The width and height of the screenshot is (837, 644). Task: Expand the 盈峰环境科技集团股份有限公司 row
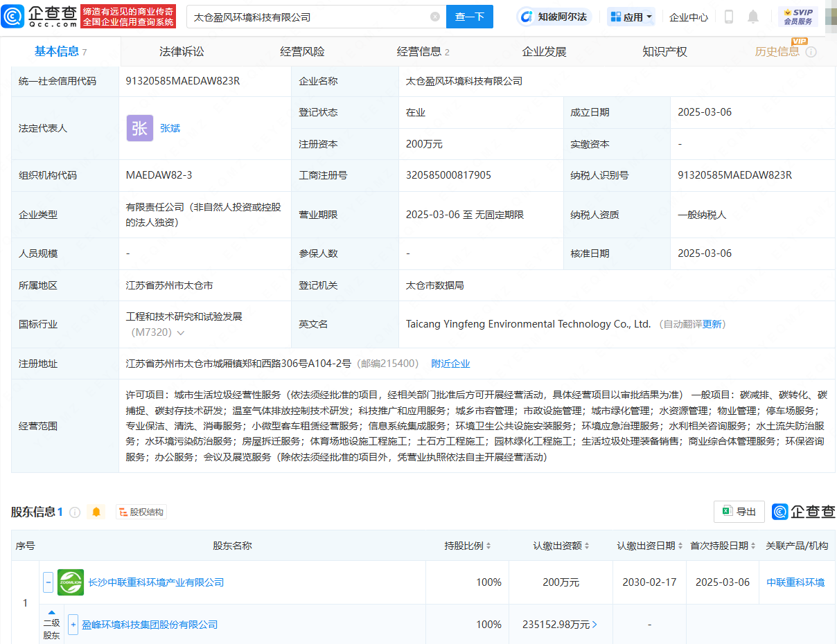tap(73, 625)
